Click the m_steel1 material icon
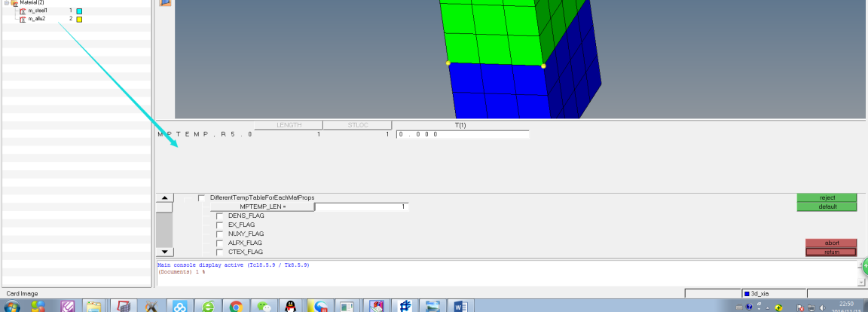Screen dimensions: 868x312 (x=23, y=11)
